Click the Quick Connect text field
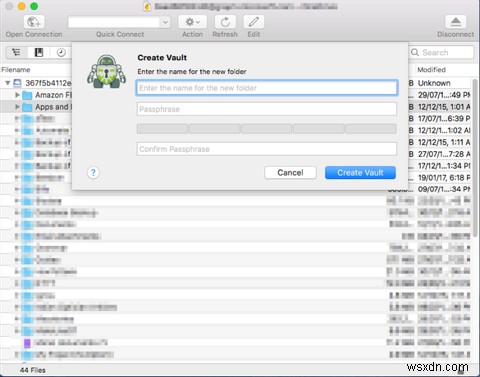The width and height of the screenshot is (480, 377). click(113, 22)
